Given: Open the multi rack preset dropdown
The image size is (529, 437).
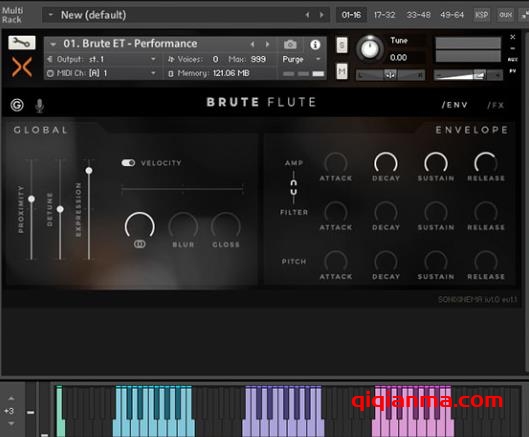Looking at the screenshot, I should (51, 15).
